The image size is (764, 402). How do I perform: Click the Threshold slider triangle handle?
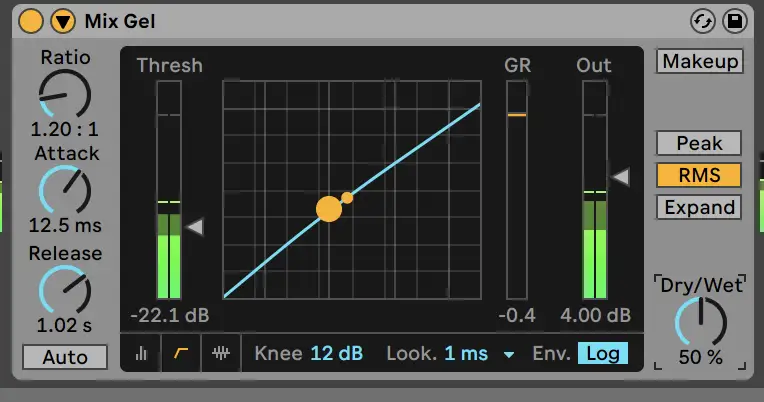(195, 227)
